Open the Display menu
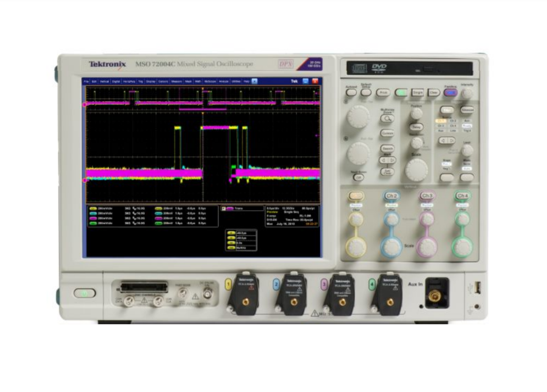The image size is (547, 392). coord(151,81)
